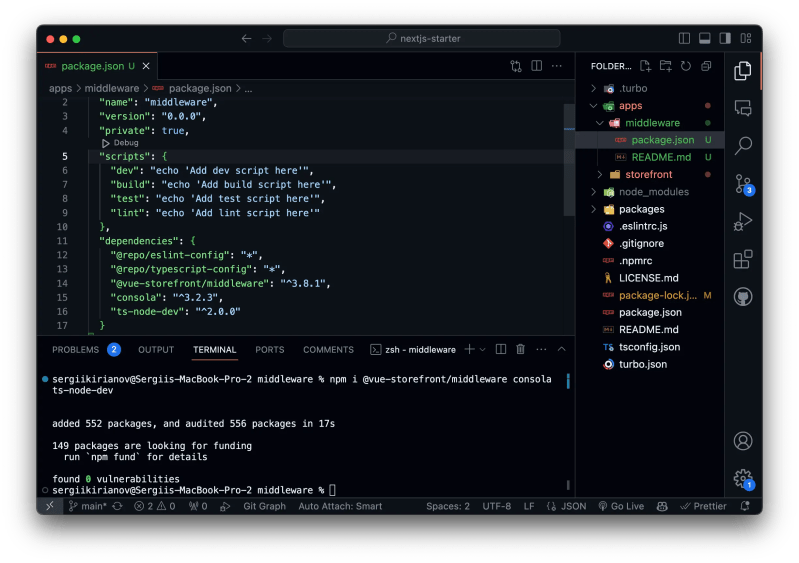Click New Folder icon in folder header
This screenshot has width=799, height=563.
pyautogui.click(x=665, y=66)
